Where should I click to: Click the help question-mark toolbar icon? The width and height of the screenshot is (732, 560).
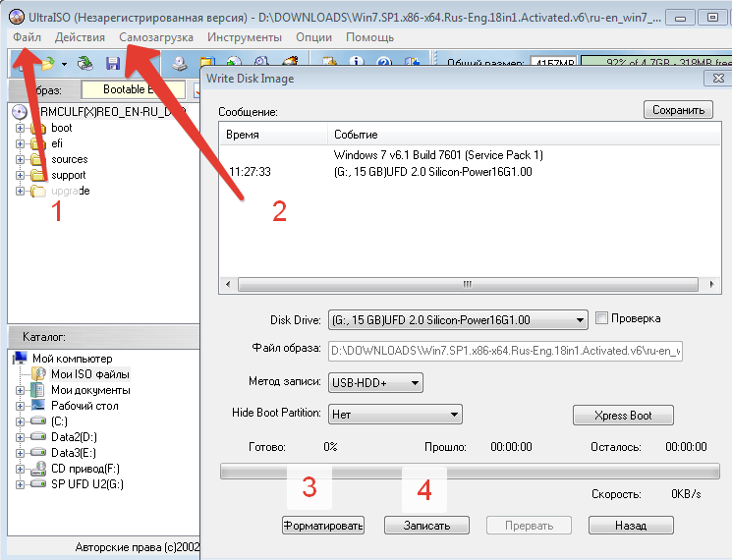pos(384,63)
